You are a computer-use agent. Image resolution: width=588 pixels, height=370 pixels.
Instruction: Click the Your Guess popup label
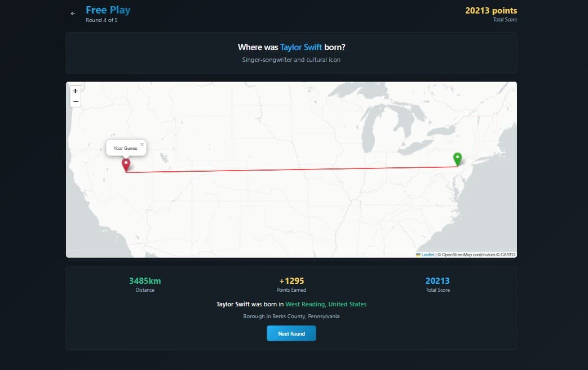click(125, 148)
